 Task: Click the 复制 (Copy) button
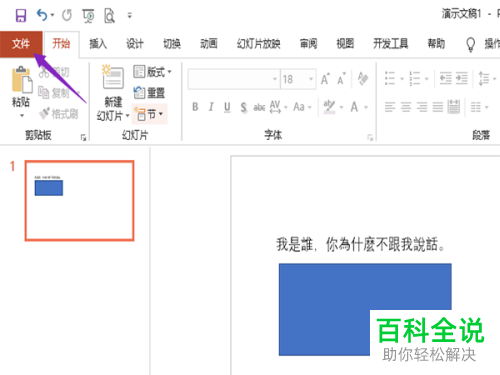click(x=54, y=93)
